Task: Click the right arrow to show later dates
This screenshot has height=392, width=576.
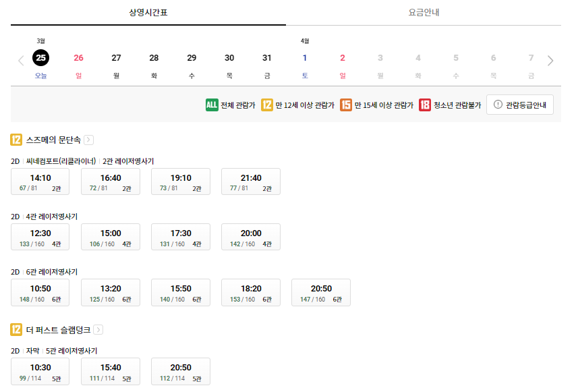Action: tap(550, 59)
